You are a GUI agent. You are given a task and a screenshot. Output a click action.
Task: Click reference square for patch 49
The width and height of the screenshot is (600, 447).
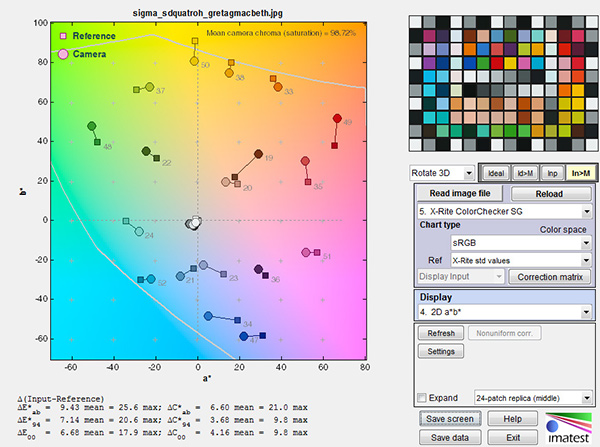click(334, 146)
